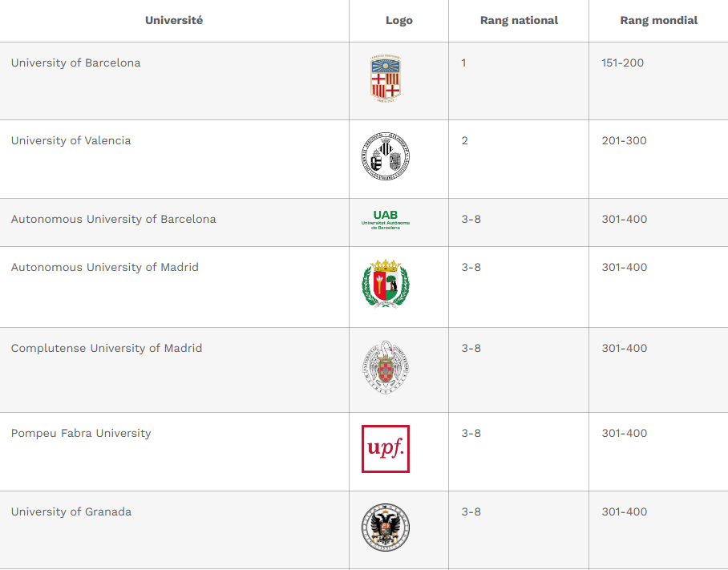Click the Complutense University of Madrid name
Screen dimensions: 728x570
tap(107, 349)
